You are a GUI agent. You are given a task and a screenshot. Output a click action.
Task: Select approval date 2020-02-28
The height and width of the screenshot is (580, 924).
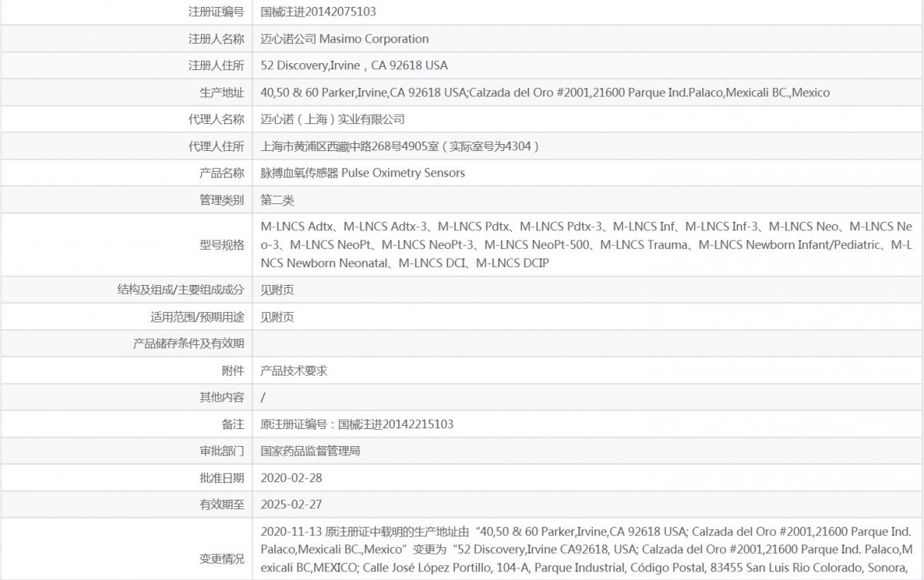292,478
